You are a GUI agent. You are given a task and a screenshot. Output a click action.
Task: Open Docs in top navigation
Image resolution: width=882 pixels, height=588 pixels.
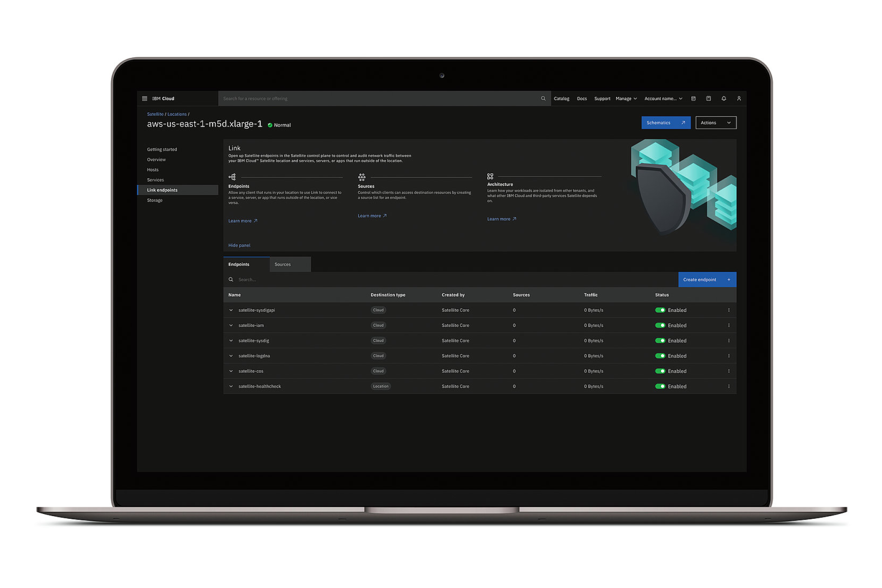(x=582, y=98)
